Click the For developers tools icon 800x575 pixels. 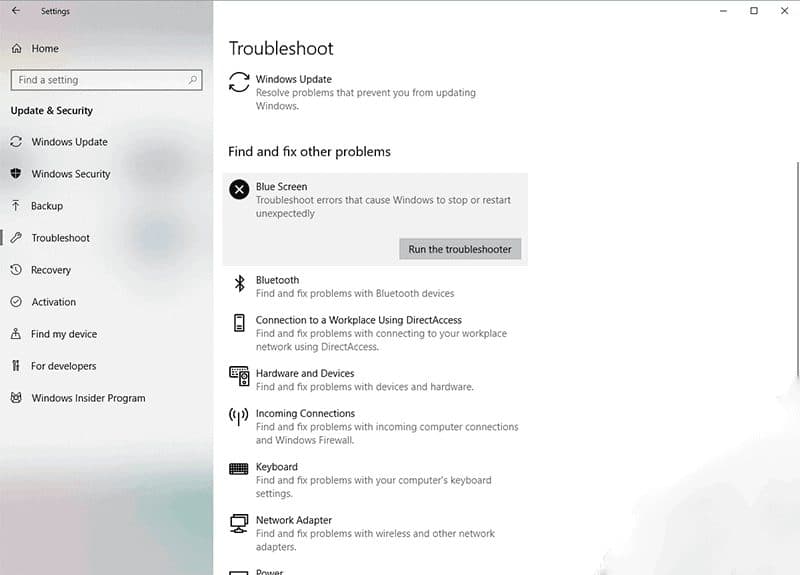pyautogui.click(x=16, y=366)
